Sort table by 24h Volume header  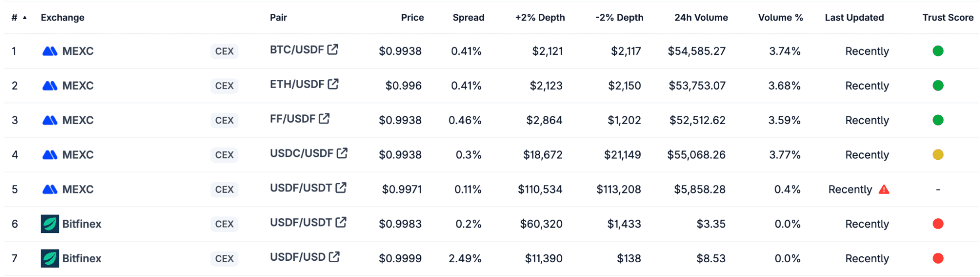[701, 18]
